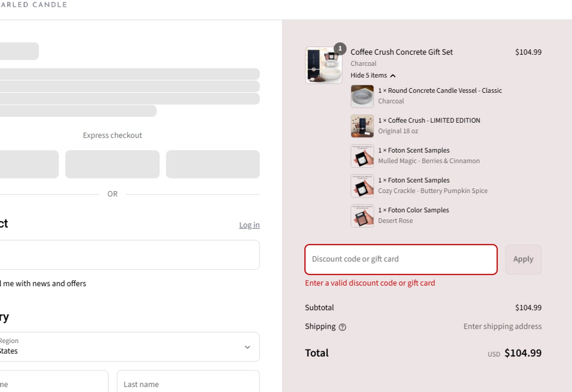Click the Subtotal label
The height and width of the screenshot is (392, 572).
pos(319,308)
